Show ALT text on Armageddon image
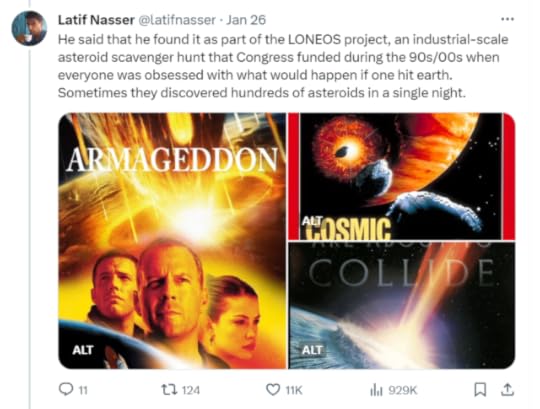Image resolution: width=540 pixels, height=409 pixels. pyautogui.click(x=83, y=350)
